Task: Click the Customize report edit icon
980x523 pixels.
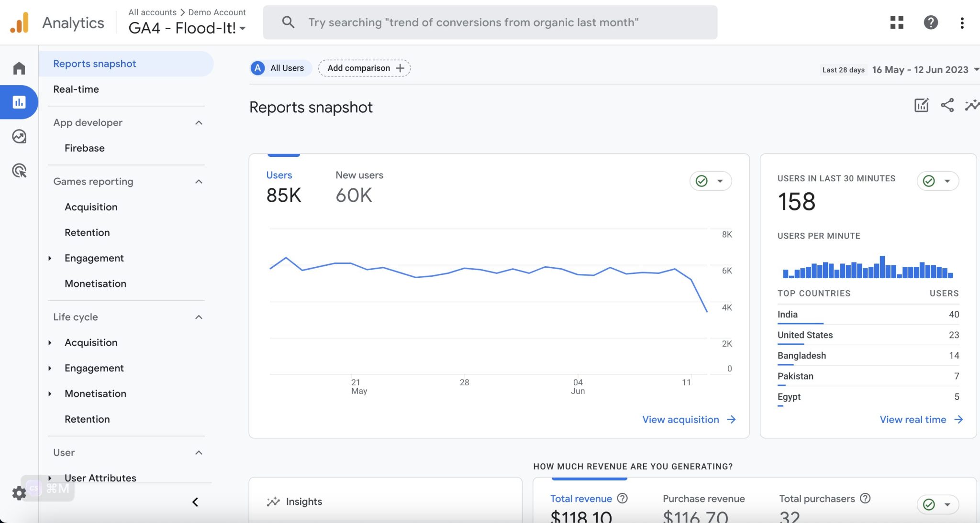Action: (921, 105)
